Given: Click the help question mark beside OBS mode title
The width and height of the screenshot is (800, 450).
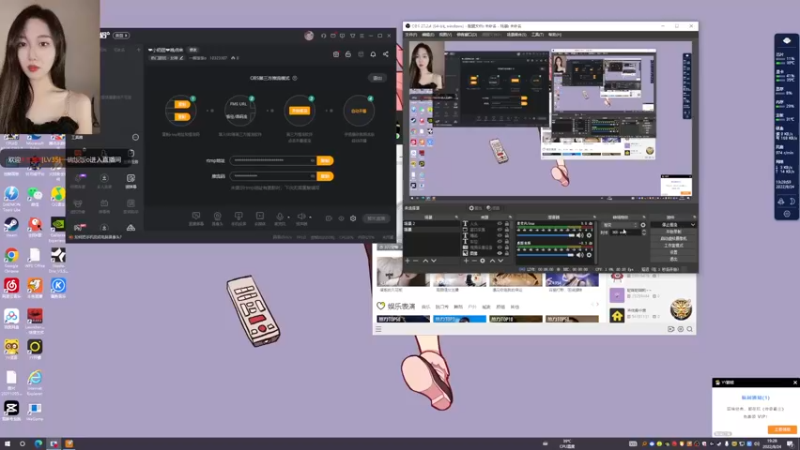Looking at the screenshot, I should pyautogui.click(x=295, y=78).
